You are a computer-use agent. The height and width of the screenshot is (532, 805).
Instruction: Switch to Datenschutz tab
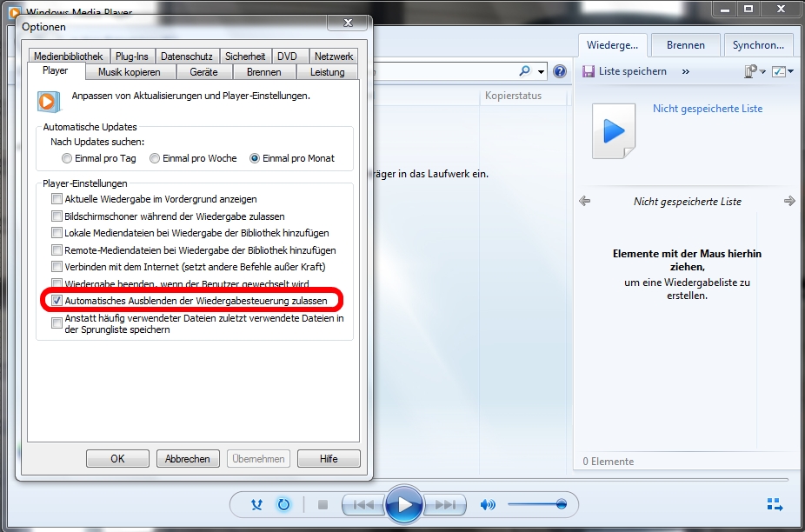pyautogui.click(x=187, y=57)
